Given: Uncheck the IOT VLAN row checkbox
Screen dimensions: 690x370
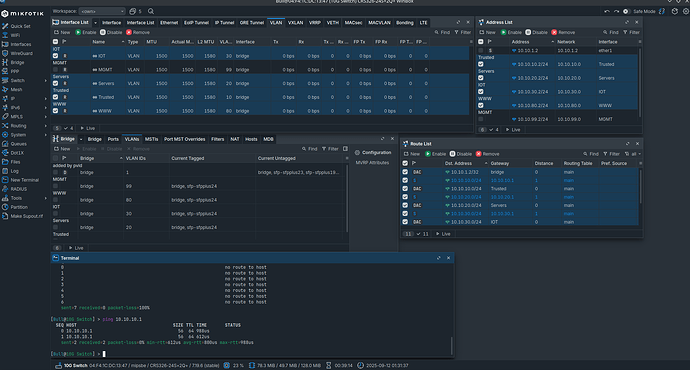Looking at the screenshot, I should (x=55, y=56).
